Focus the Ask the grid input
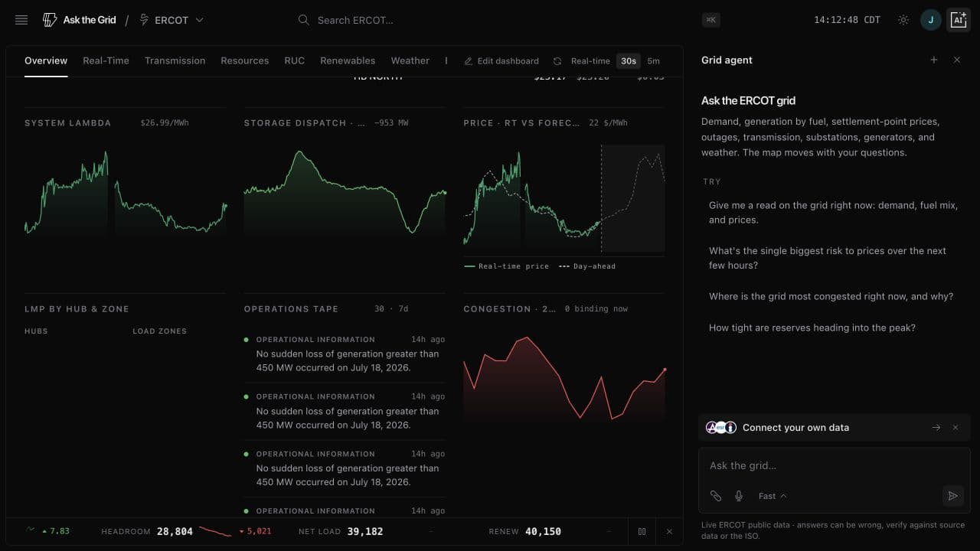The width and height of the screenshot is (980, 551). pyautogui.click(x=834, y=465)
